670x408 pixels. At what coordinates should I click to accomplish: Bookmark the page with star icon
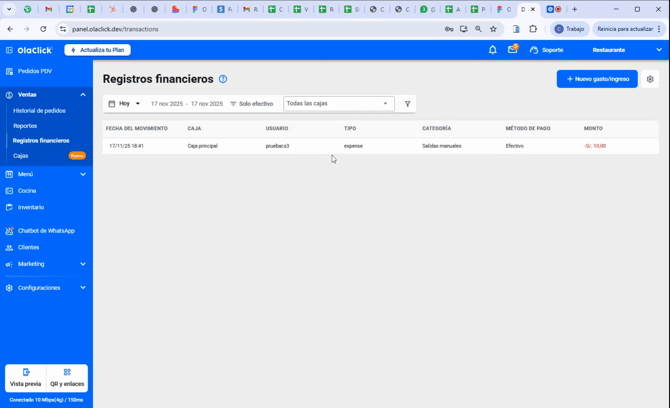click(493, 29)
